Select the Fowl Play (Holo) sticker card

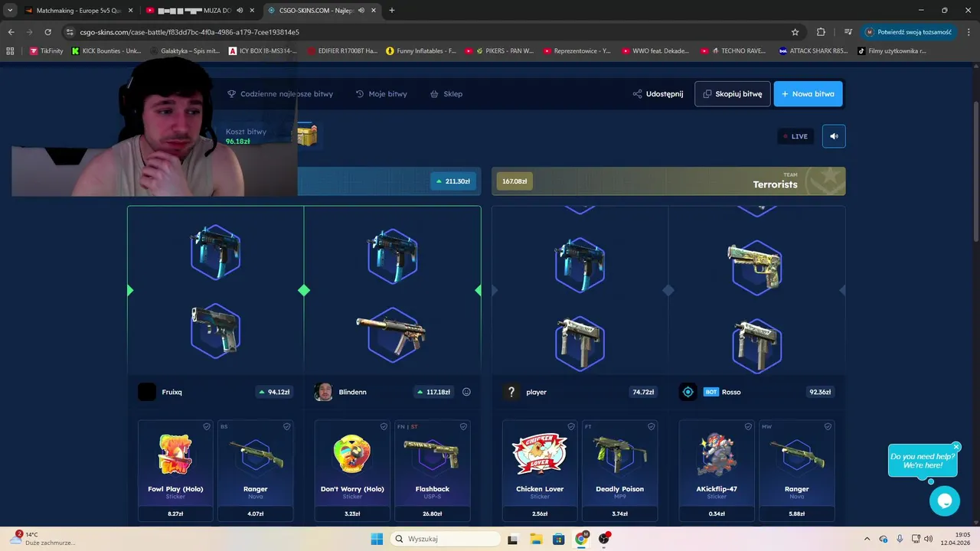[x=175, y=471]
